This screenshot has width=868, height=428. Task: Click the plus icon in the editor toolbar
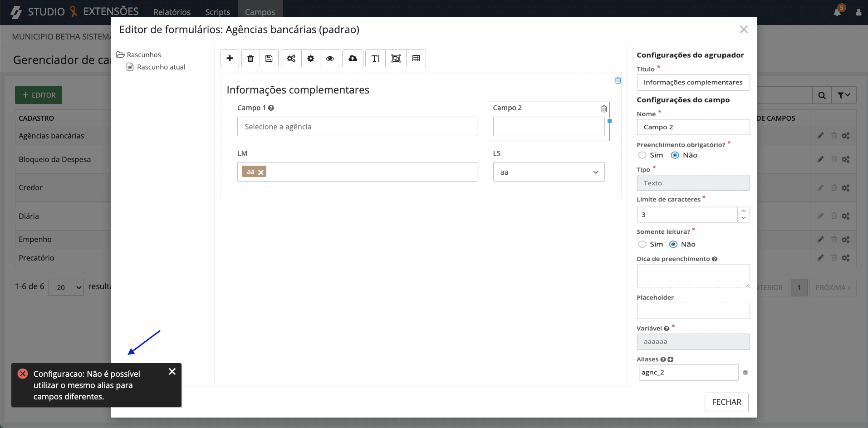pos(230,58)
